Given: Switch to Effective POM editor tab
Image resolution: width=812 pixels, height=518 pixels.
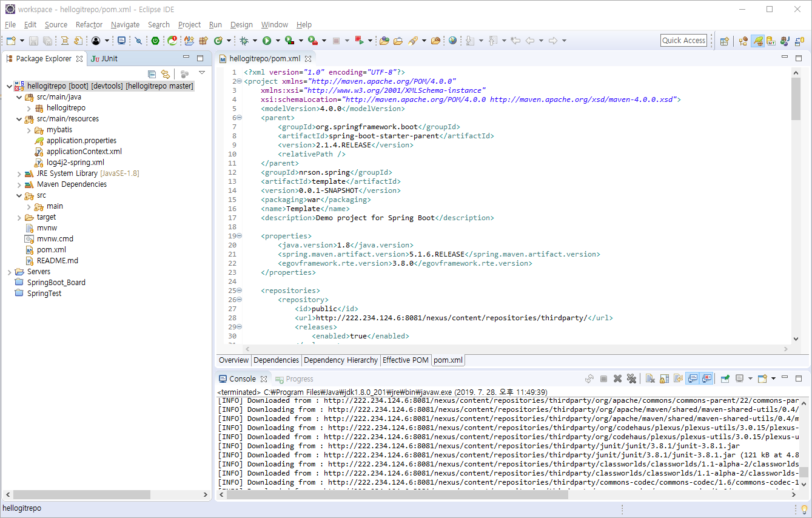Looking at the screenshot, I should tap(406, 360).
